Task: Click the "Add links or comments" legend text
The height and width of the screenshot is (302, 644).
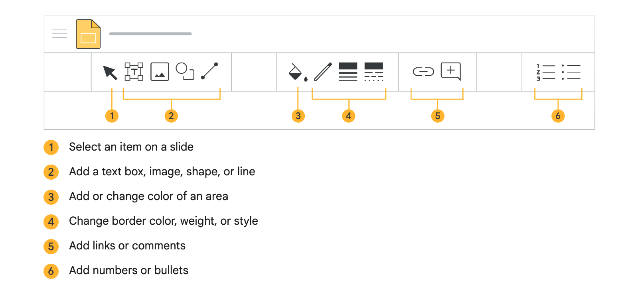Action: [x=127, y=246]
